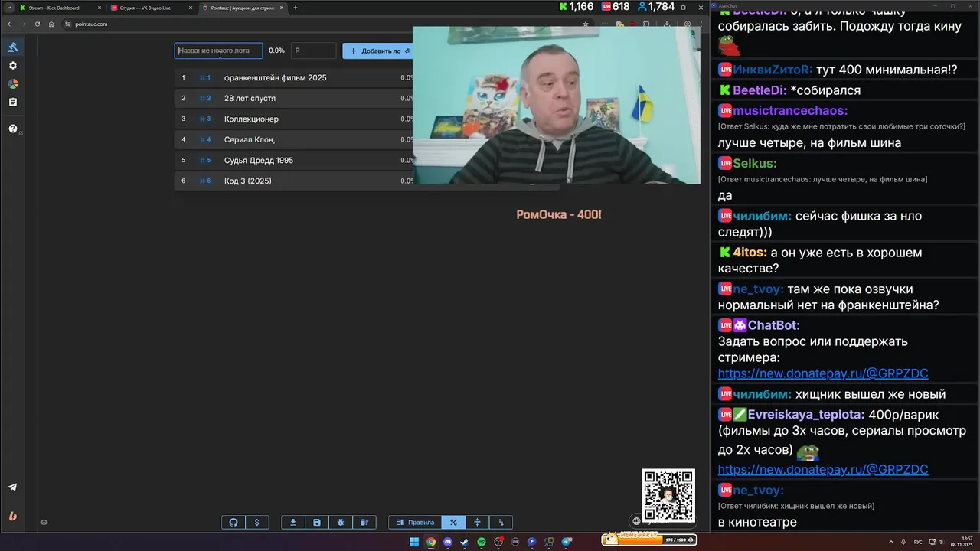Focus the ruble amount input field
Viewport: 980px width, 551px height.
(x=313, y=51)
